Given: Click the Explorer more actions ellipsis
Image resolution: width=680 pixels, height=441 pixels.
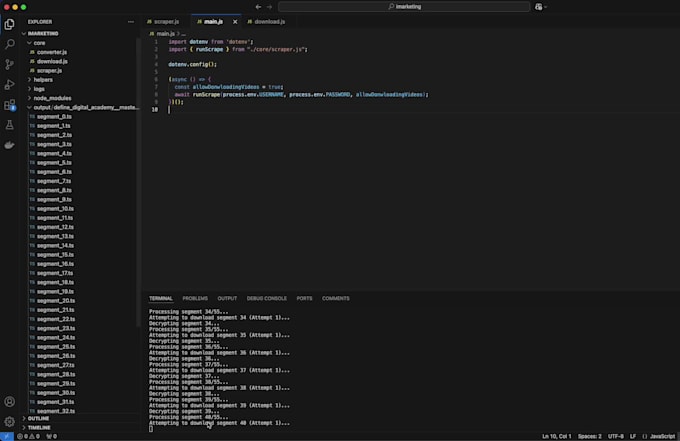Looking at the screenshot, I should point(131,22).
